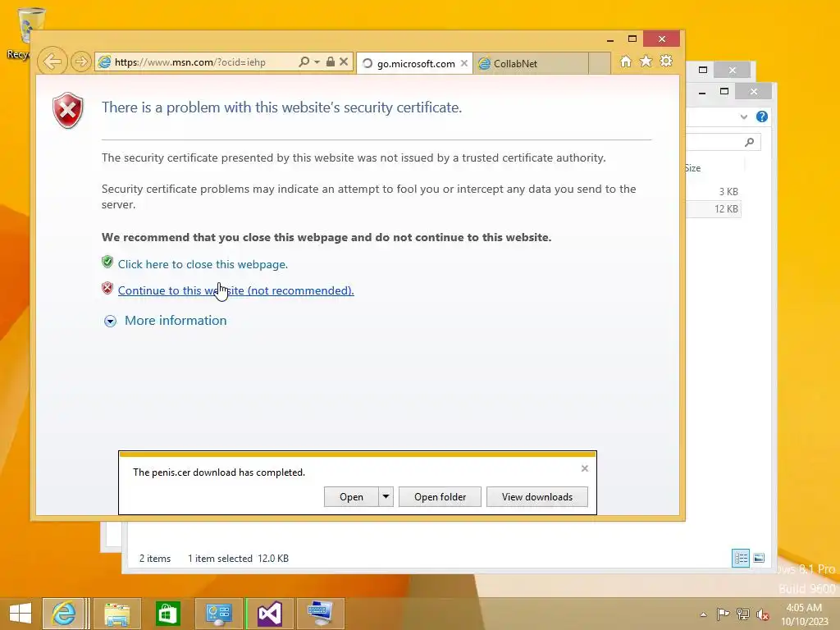
Task: Select the 12 KB file row
Action: (714, 209)
